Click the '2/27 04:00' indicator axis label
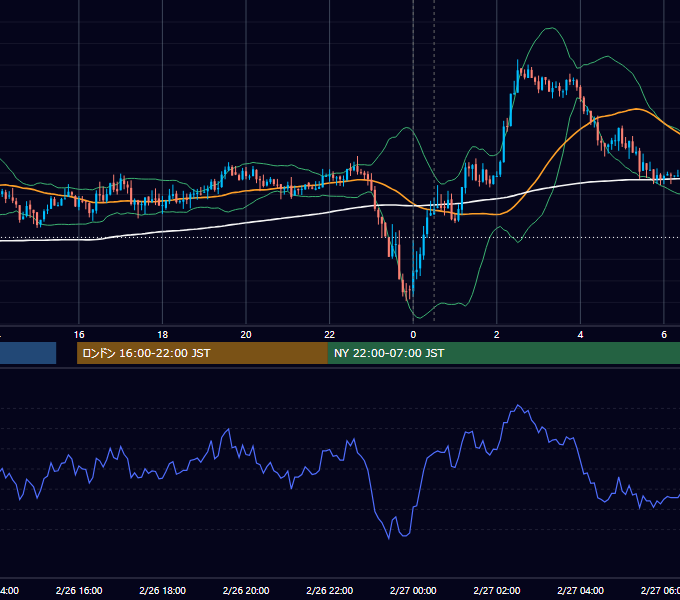This screenshot has width=680, height=600. [x=580, y=590]
